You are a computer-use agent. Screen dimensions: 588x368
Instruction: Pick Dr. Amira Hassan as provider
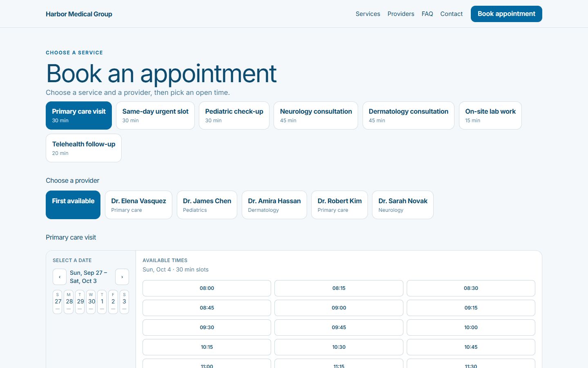click(x=274, y=205)
